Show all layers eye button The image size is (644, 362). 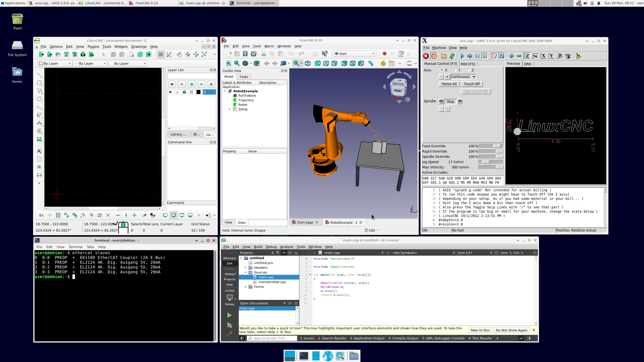click(x=172, y=84)
